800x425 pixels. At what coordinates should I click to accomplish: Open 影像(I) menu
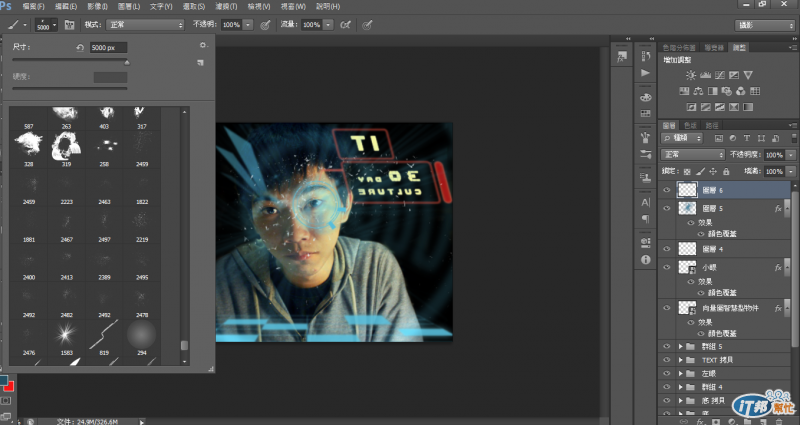coord(97,7)
